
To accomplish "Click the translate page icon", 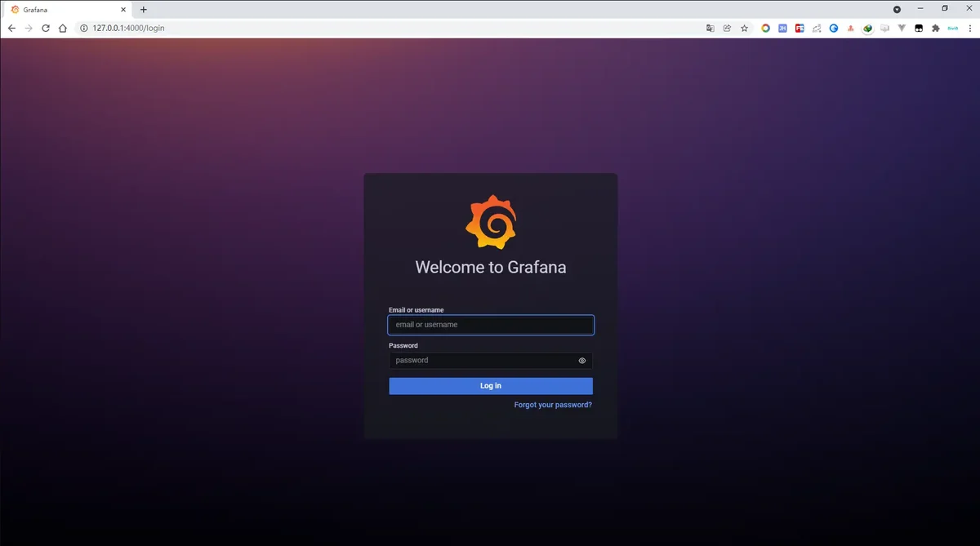I will click(x=710, y=28).
